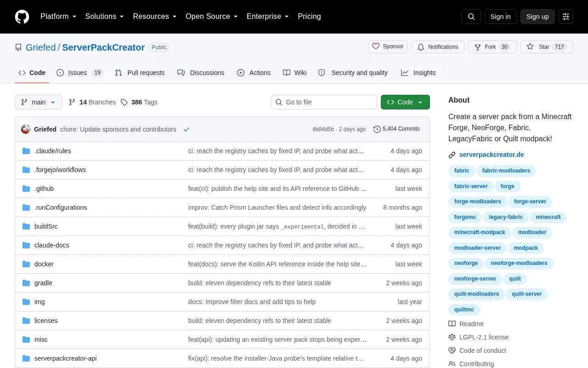The image size is (588, 368).
Task: Open the Griefed owner profile link
Action: (41, 47)
